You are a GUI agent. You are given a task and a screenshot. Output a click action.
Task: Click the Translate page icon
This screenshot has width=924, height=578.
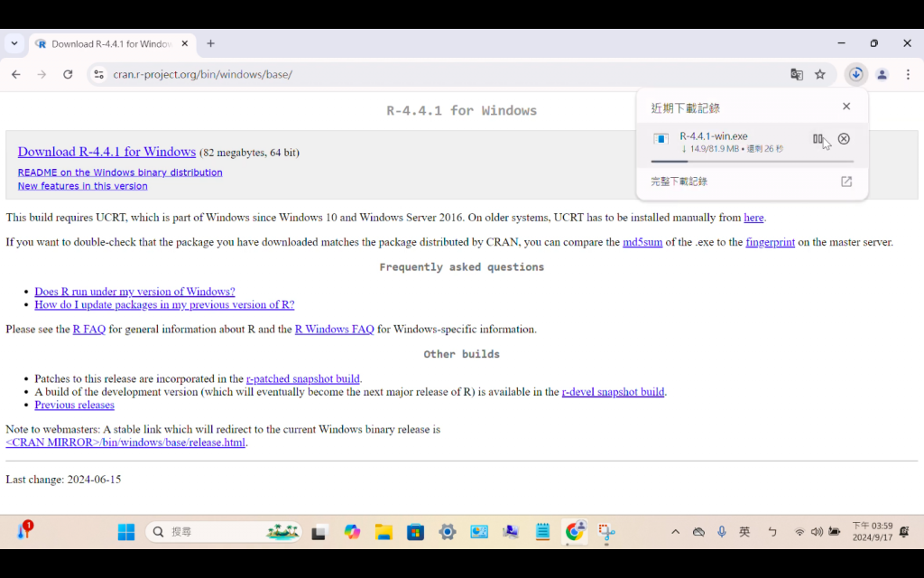pos(797,74)
